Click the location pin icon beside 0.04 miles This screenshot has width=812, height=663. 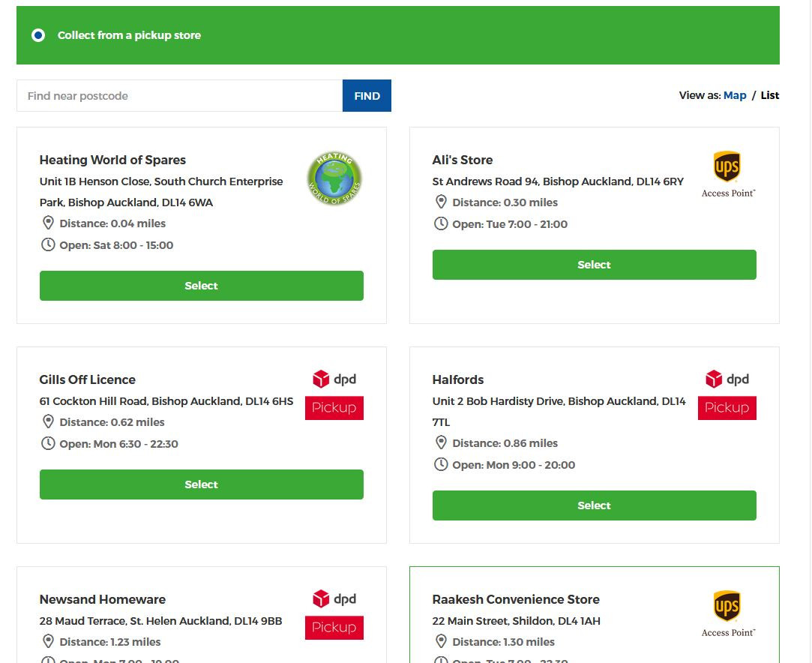[48, 223]
